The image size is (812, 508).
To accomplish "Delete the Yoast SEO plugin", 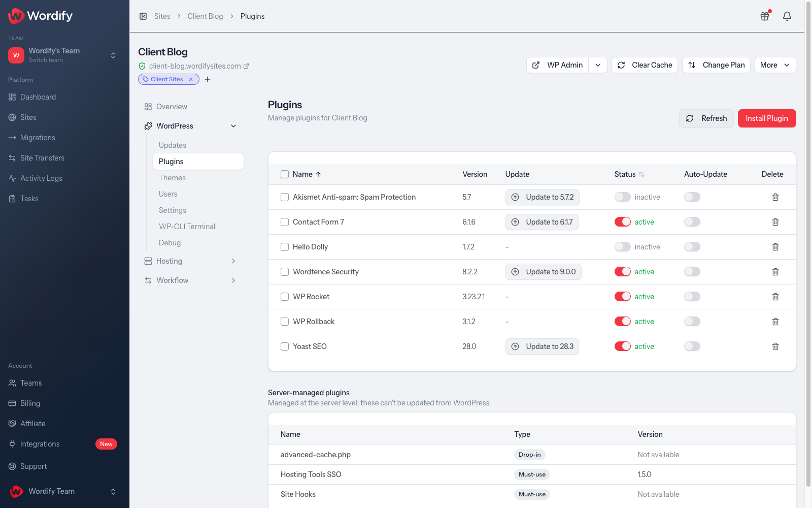I will coord(775,346).
